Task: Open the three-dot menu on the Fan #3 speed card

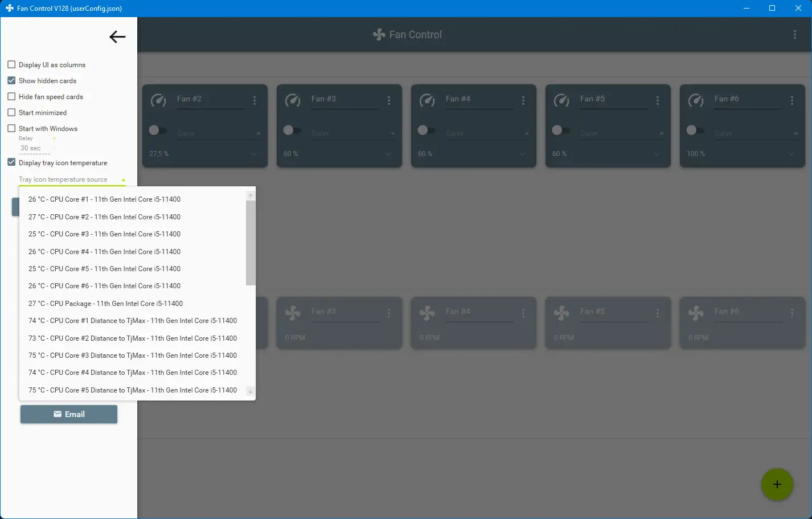Action: point(389,313)
